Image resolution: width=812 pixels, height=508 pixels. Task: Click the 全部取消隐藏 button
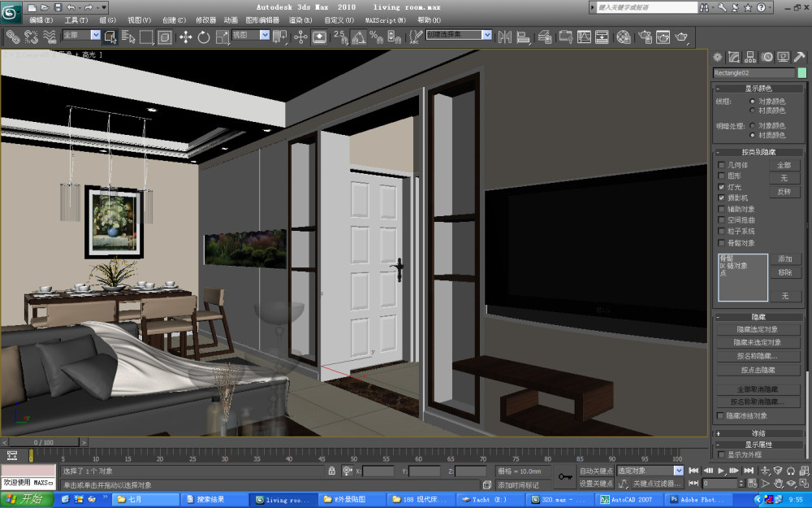758,389
